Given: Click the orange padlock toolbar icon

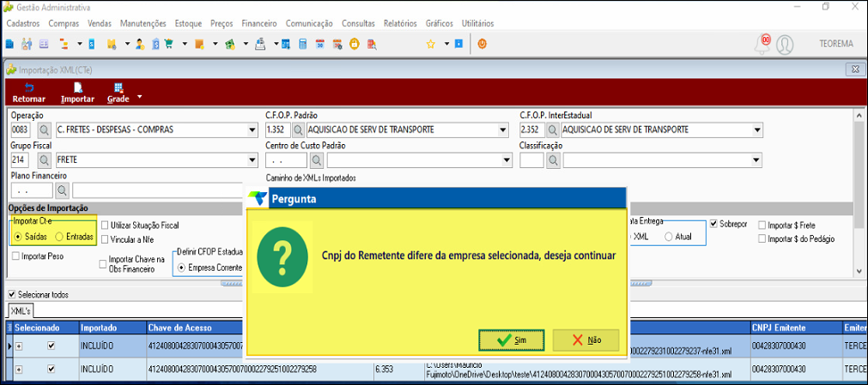Looking at the screenshot, I should click(355, 45).
